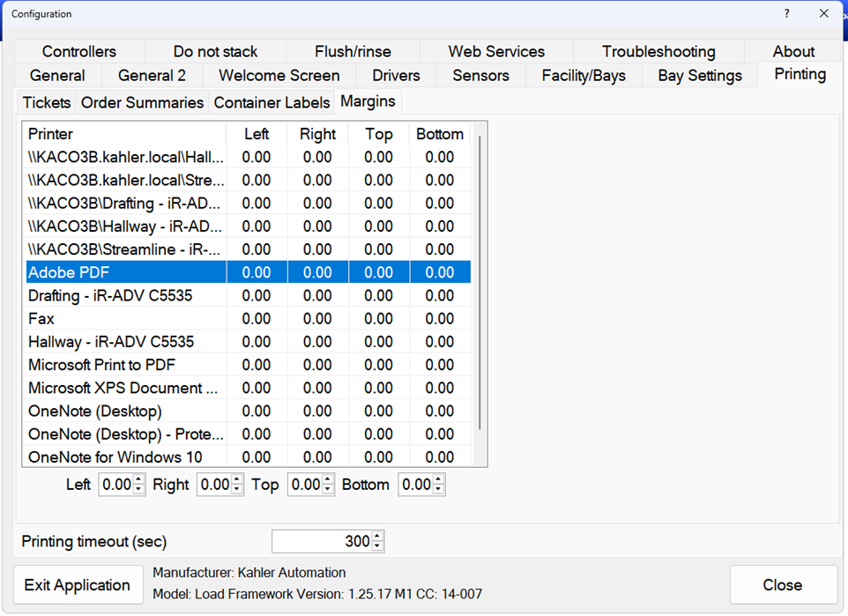The width and height of the screenshot is (848, 616).
Task: Increase the Left margin spinner value
Action: click(x=138, y=480)
